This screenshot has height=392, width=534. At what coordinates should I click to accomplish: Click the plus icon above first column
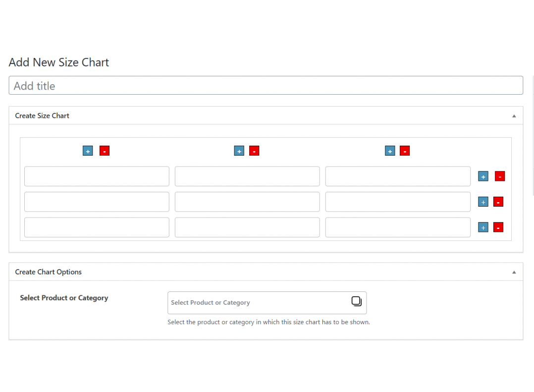click(88, 151)
